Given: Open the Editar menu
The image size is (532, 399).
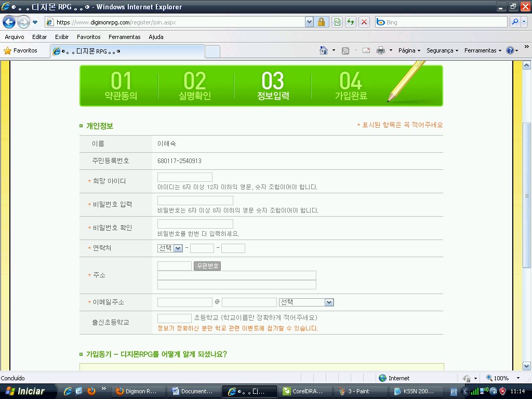Looking at the screenshot, I should point(39,37).
